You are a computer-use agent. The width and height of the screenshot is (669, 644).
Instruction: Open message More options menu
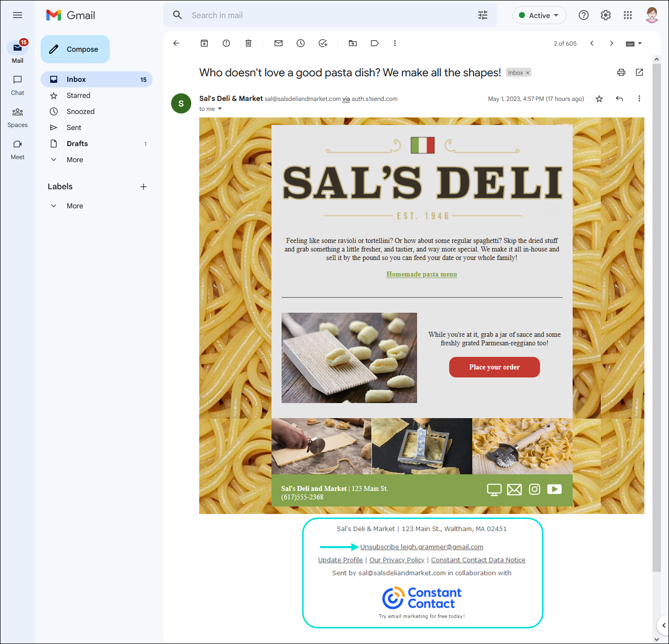(639, 99)
